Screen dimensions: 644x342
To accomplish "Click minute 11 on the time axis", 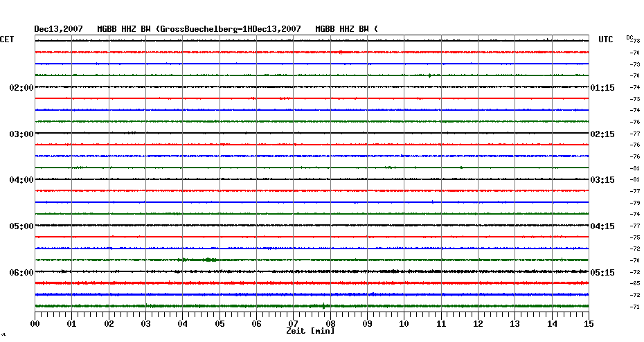I will [442, 324].
